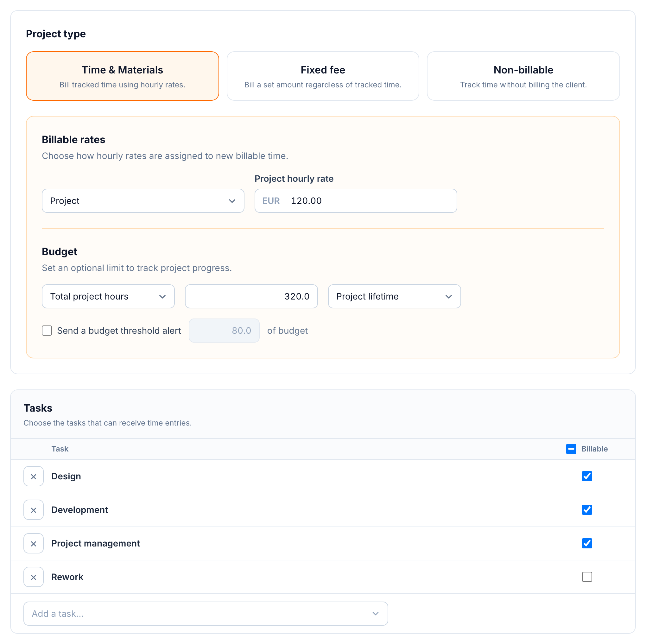Remove the Project management task via X icon
The width and height of the screenshot is (646, 644).
(x=34, y=543)
